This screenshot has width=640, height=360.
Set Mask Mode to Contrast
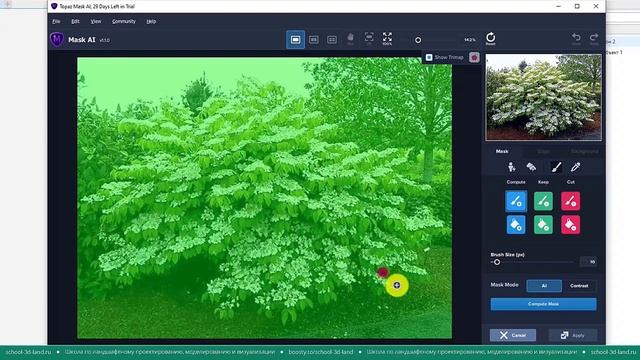(x=579, y=286)
